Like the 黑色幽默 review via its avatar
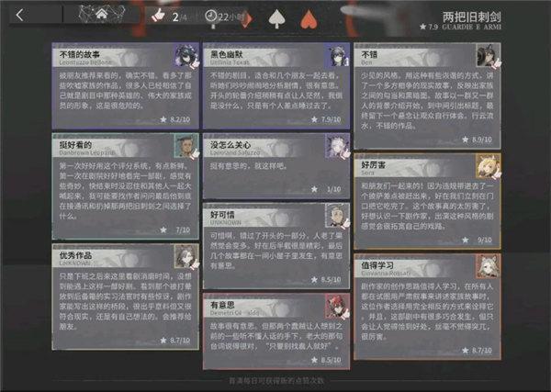Image resolution: width=551 pixels, height=392 pixels. 337,55
